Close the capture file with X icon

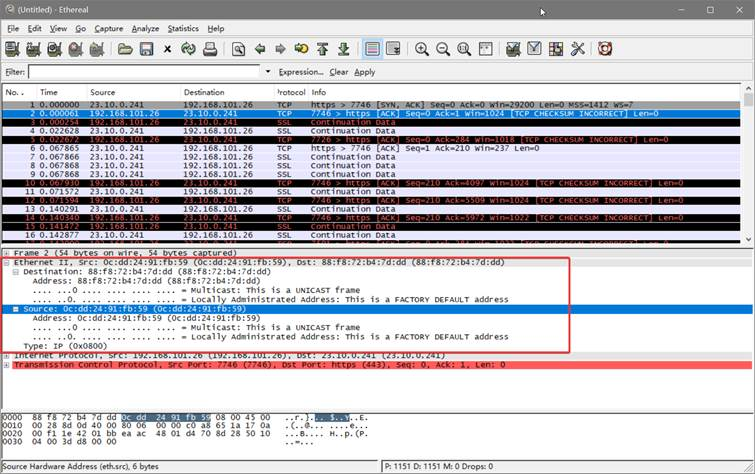click(x=167, y=49)
